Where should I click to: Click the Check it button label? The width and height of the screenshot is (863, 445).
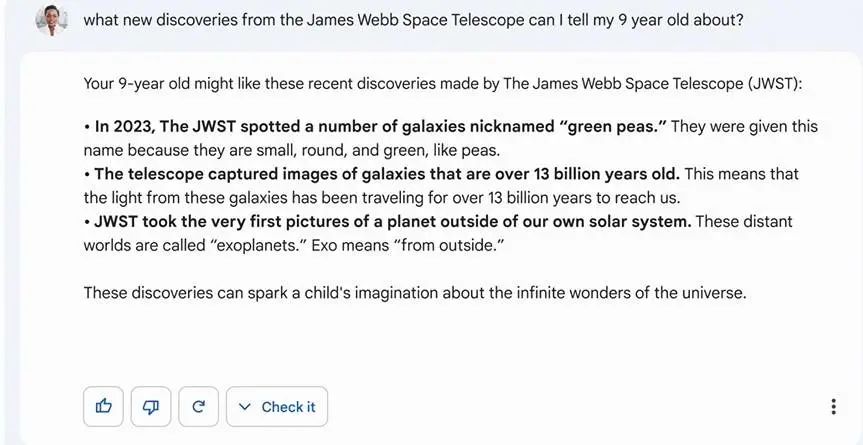click(x=288, y=407)
